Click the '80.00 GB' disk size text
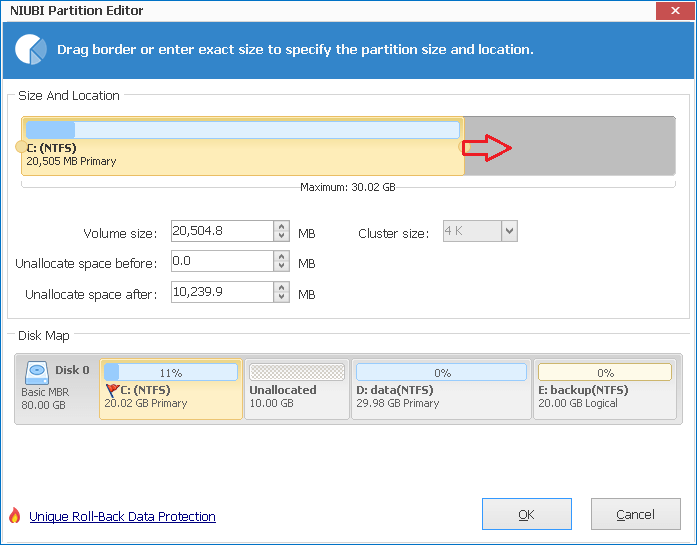 (43, 405)
